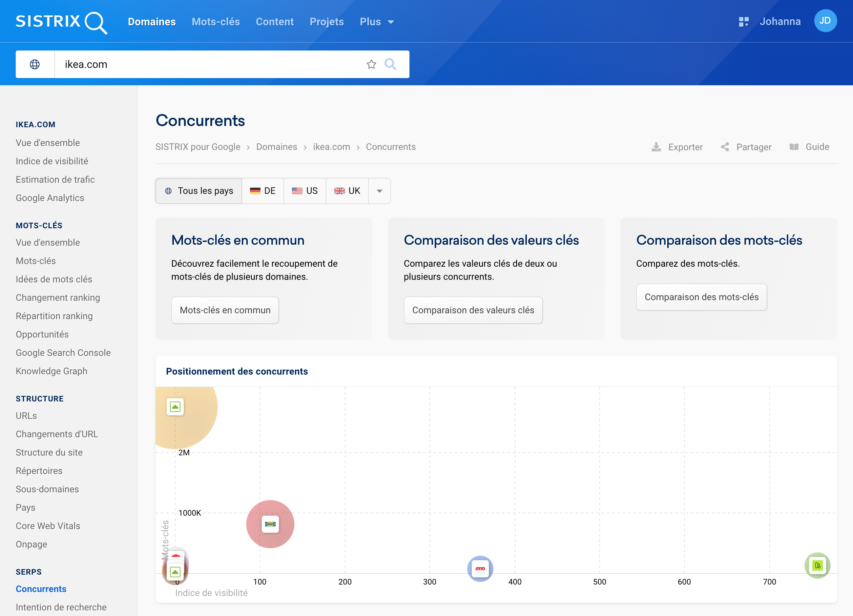Open Mots-clés in the left sidebar
The width and height of the screenshot is (853, 616).
tap(36, 261)
